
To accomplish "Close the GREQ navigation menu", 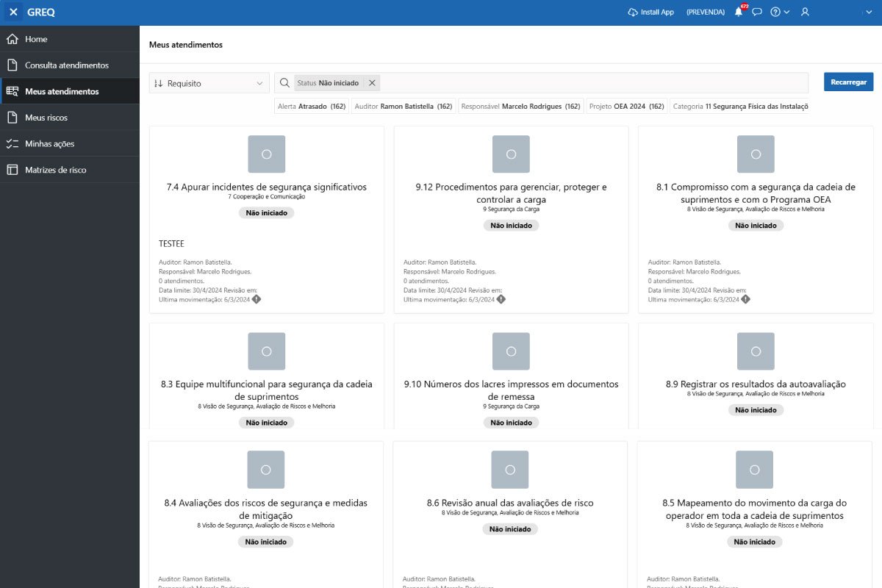I will (x=13, y=12).
